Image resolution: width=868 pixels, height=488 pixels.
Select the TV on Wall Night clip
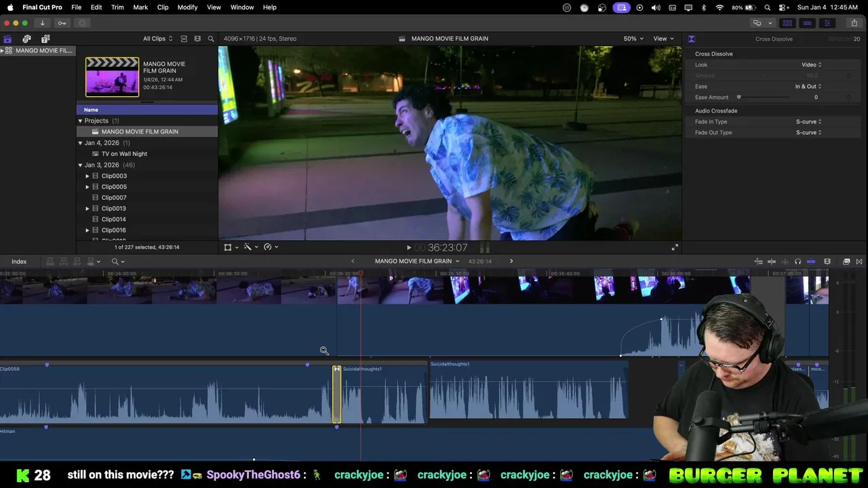[124, 154]
